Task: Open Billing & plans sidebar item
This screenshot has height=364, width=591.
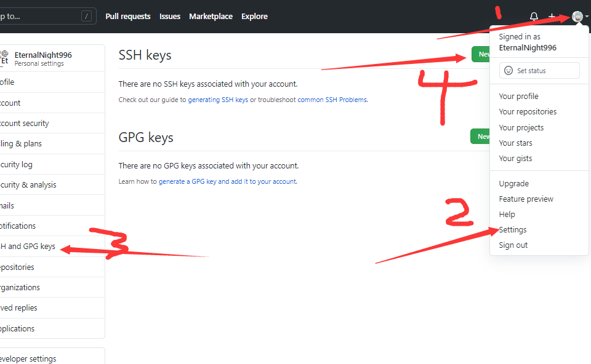Action: coord(52,143)
